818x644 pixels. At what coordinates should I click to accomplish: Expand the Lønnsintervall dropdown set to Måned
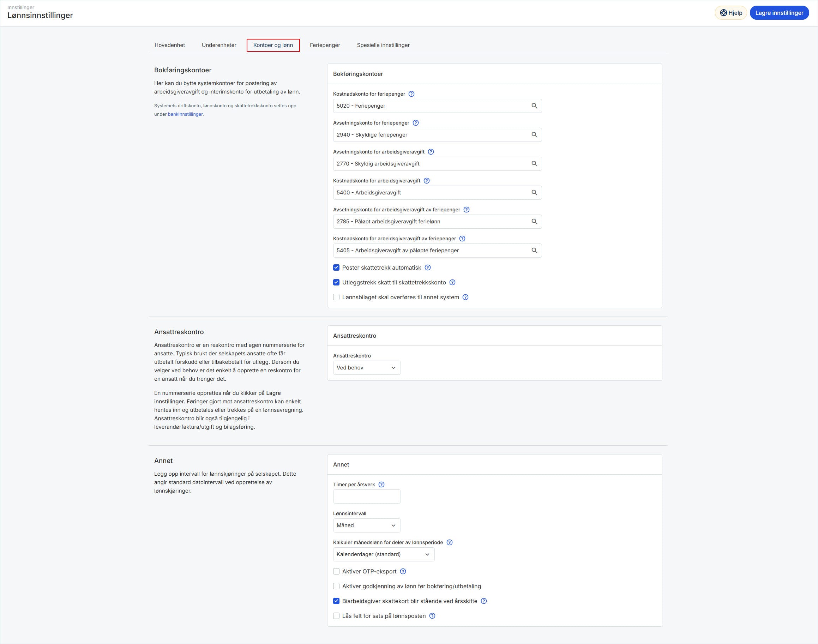[366, 525]
